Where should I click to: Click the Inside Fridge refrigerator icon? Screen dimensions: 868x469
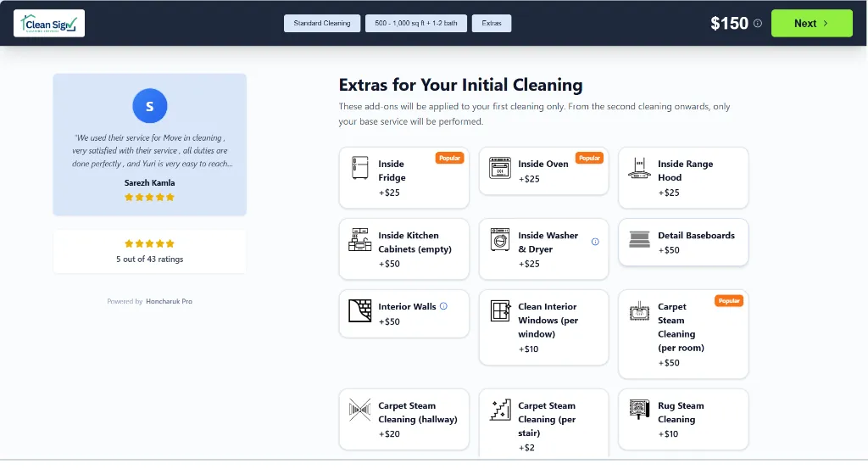(359, 168)
